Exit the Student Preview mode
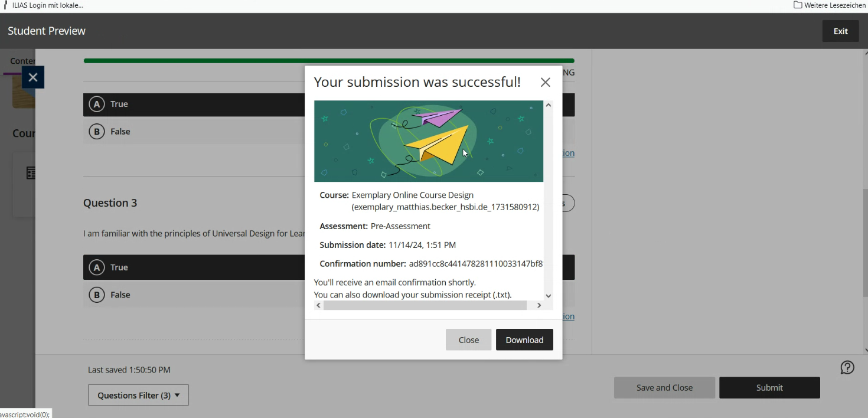The height and width of the screenshot is (418, 868). pyautogui.click(x=840, y=31)
